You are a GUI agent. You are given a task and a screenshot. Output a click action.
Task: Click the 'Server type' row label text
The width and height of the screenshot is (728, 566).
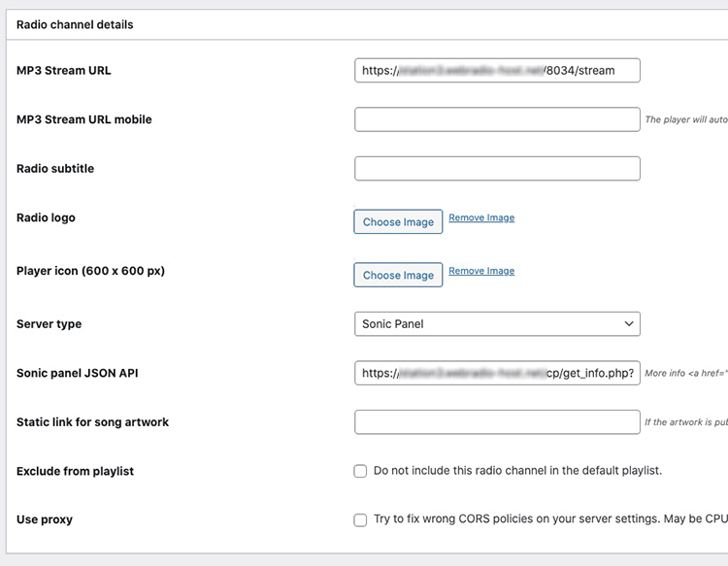click(49, 324)
